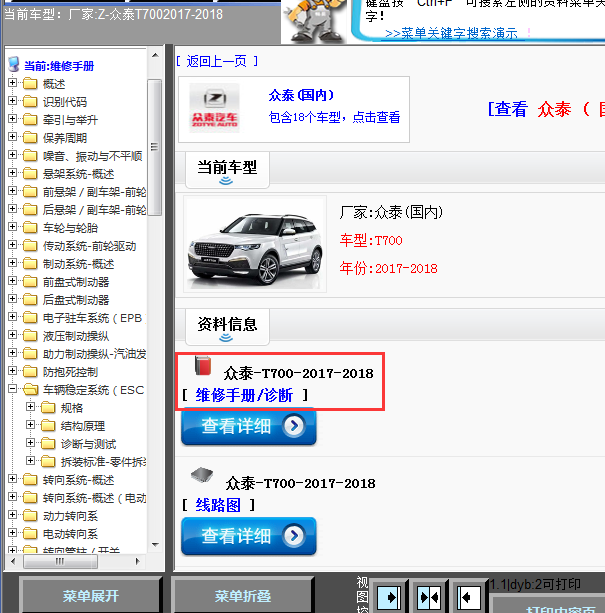Expand the 牵引与举升 folder
The height and width of the screenshot is (613, 605).
click(12, 119)
